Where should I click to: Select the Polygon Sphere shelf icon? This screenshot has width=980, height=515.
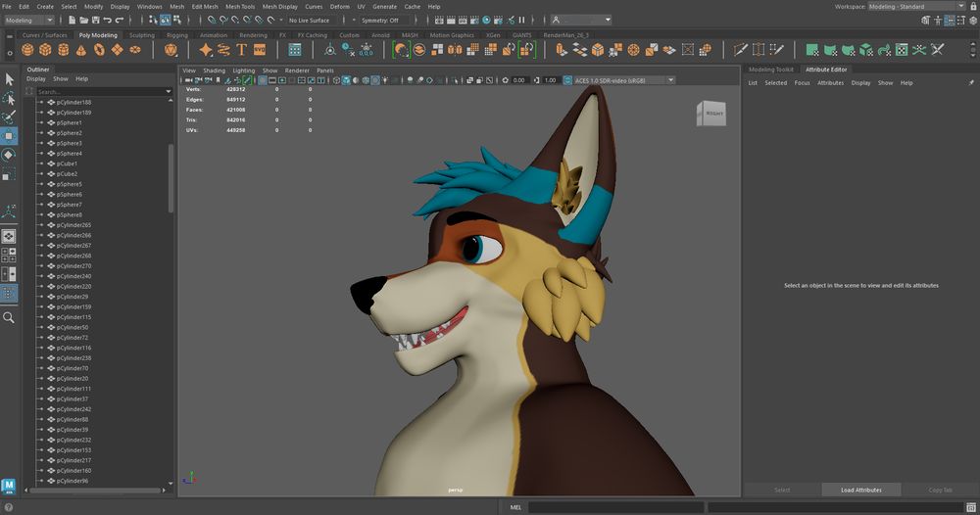[27, 49]
